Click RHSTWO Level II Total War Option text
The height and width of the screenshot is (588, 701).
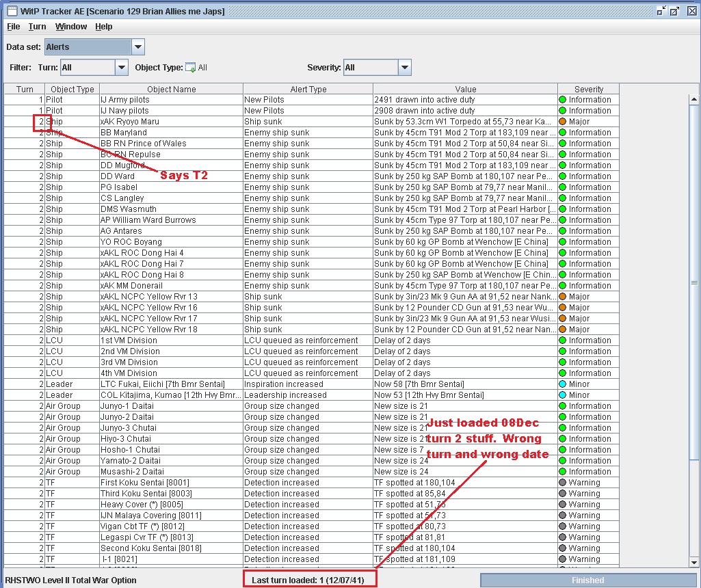point(70,580)
